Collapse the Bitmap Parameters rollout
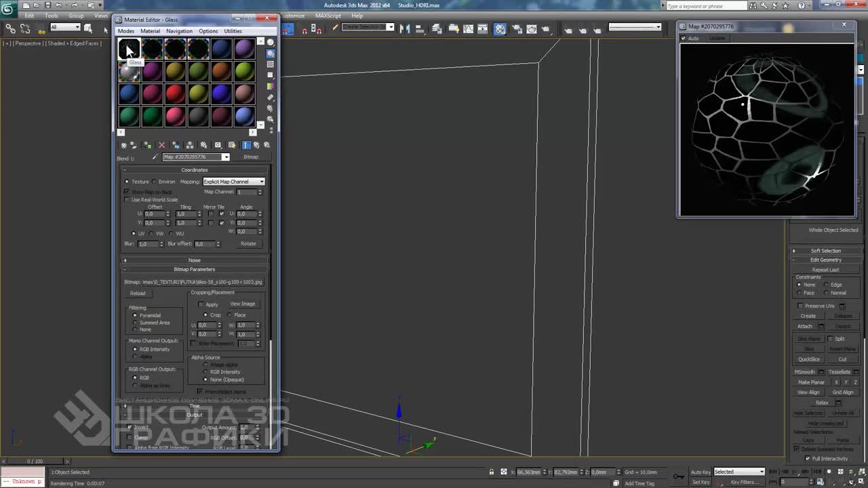 (195, 269)
